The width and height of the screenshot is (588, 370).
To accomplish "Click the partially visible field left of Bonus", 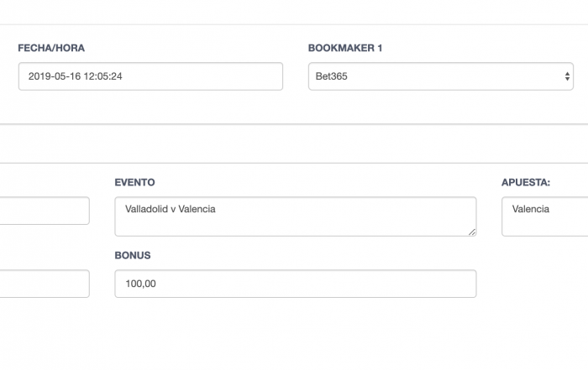I will coord(45,284).
